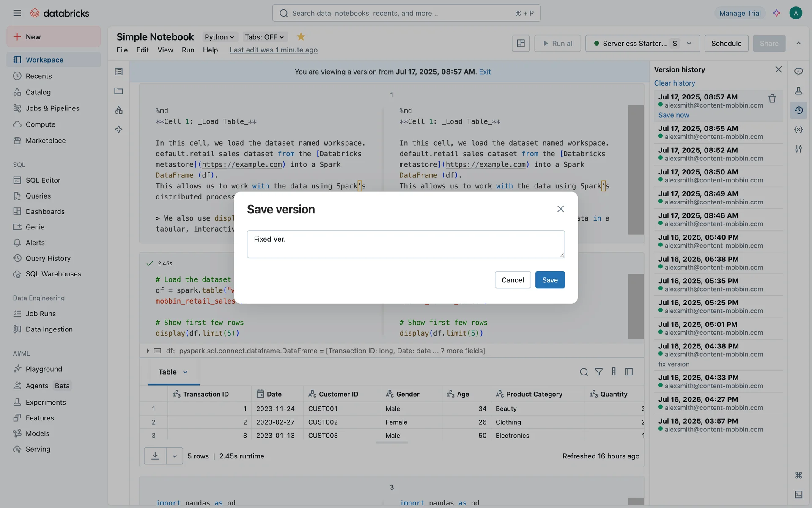Screen dimensions: 812x508
Task: Click the filter icon in results table
Action: coord(598,372)
